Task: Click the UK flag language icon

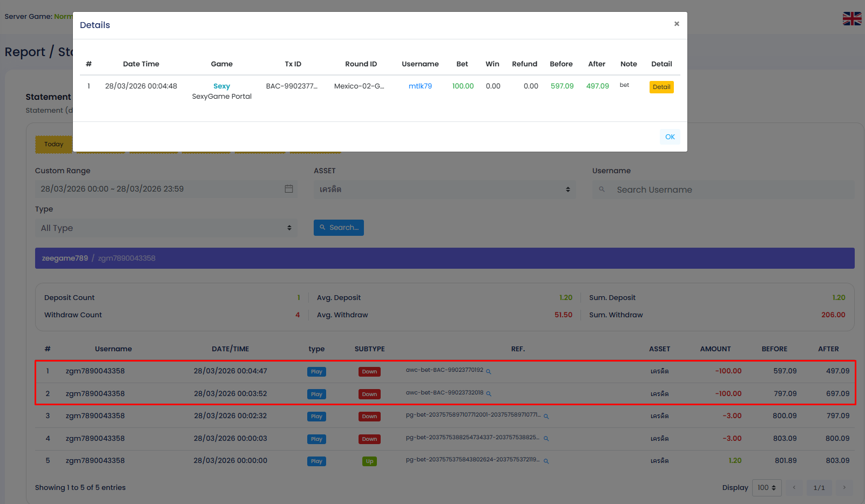Action: tap(852, 19)
